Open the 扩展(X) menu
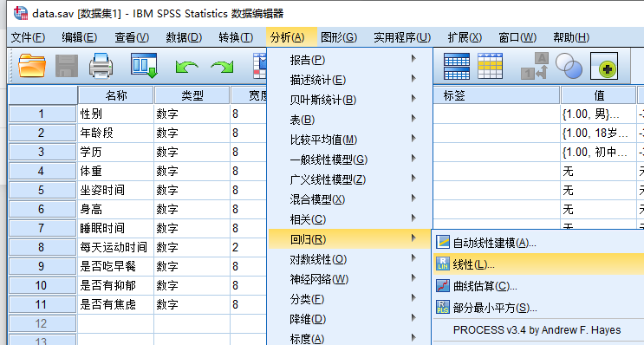This screenshot has width=644, height=345. pyautogui.click(x=465, y=38)
